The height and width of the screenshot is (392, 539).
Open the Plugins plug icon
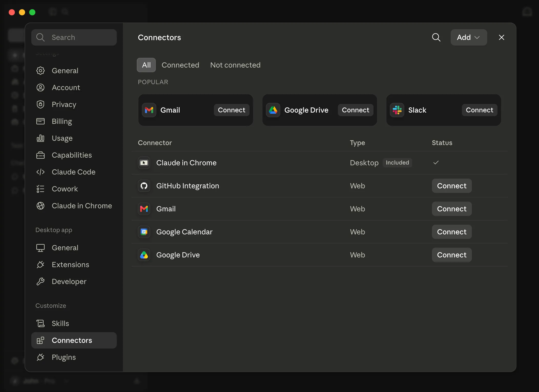(x=40, y=357)
